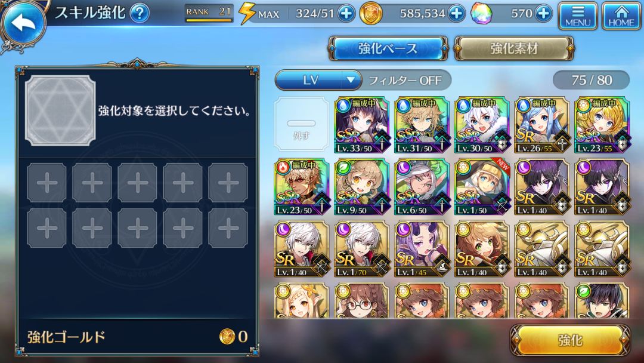Choose the NEW Lv.1/50 SSR character
This screenshot has width=644, height=363.
click(482, 187)
